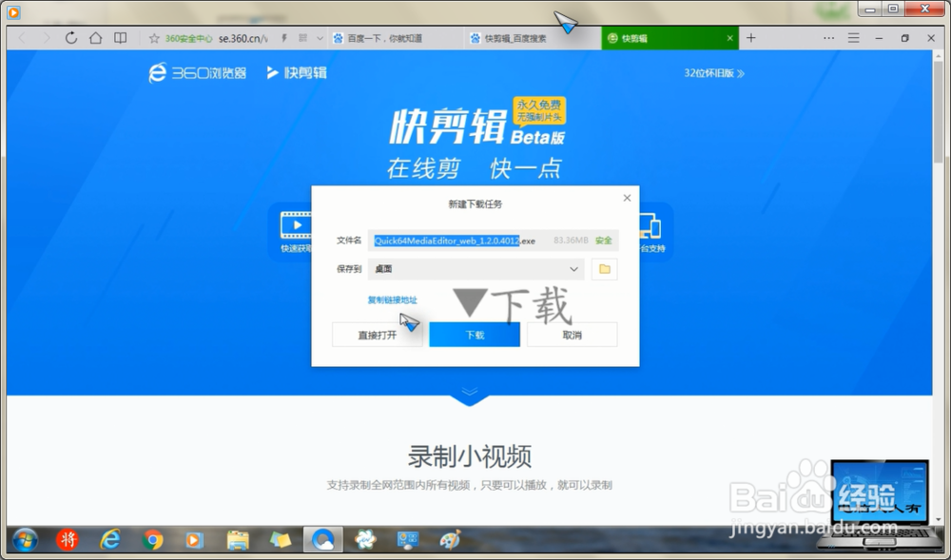Click the 360 browser taskbar icon
Viewport: 951px width, 560px height.
(x=322, y=539)
